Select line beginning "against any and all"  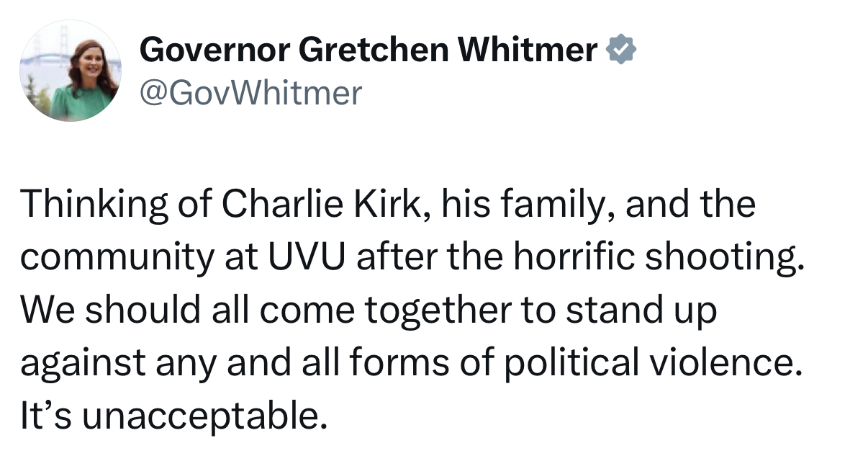[x=410, y=365]
